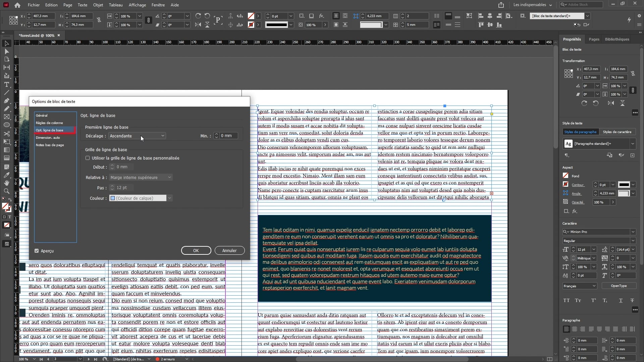Select the Eyedropper tool
Image resolution: width=644 pixels, height=362 pixels.
point(6,175)
